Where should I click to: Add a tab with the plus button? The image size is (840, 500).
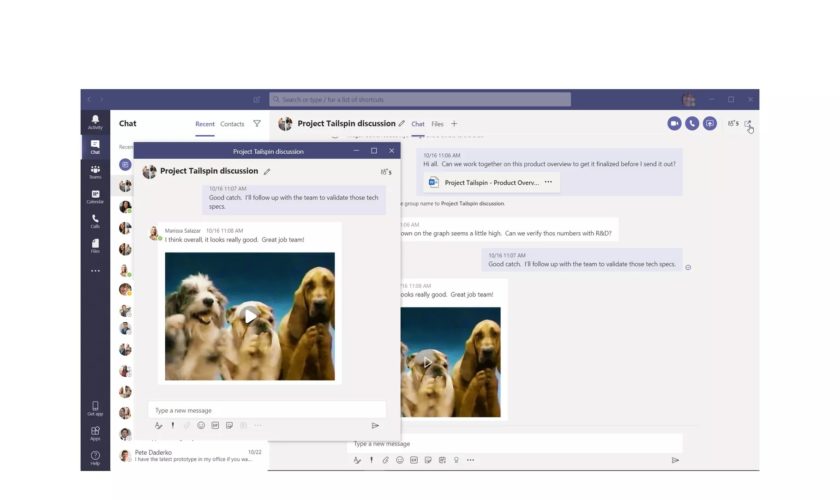pos(454,124)
